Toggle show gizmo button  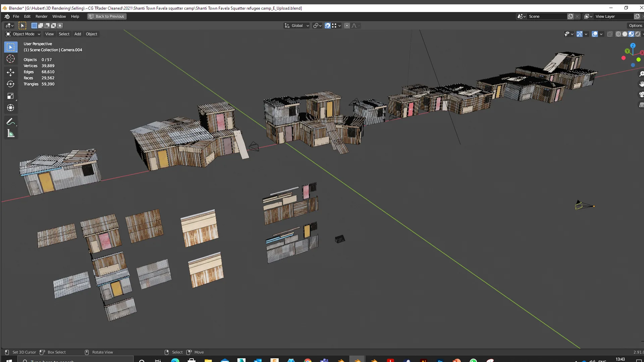pos(579,34)
